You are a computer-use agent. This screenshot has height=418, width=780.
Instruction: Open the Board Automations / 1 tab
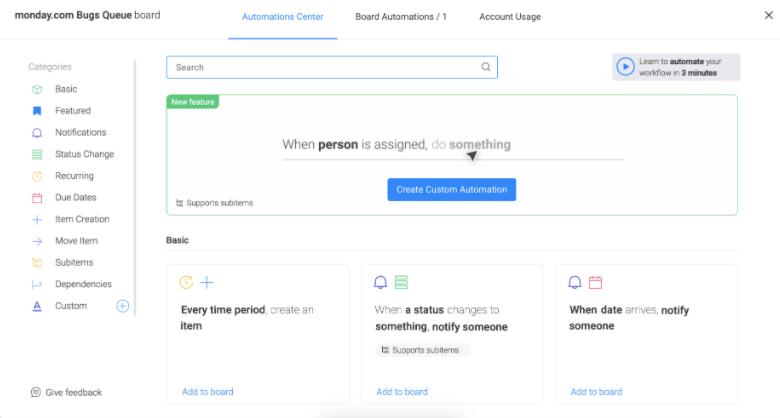coord(401,17)
